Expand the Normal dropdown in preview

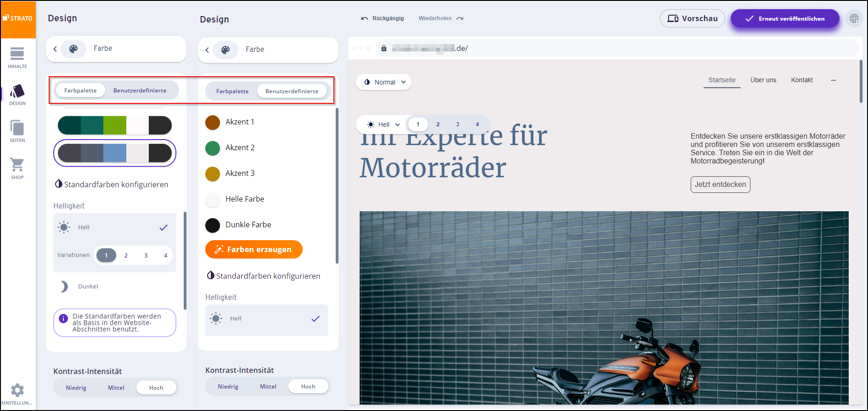(x=384, y=82)
